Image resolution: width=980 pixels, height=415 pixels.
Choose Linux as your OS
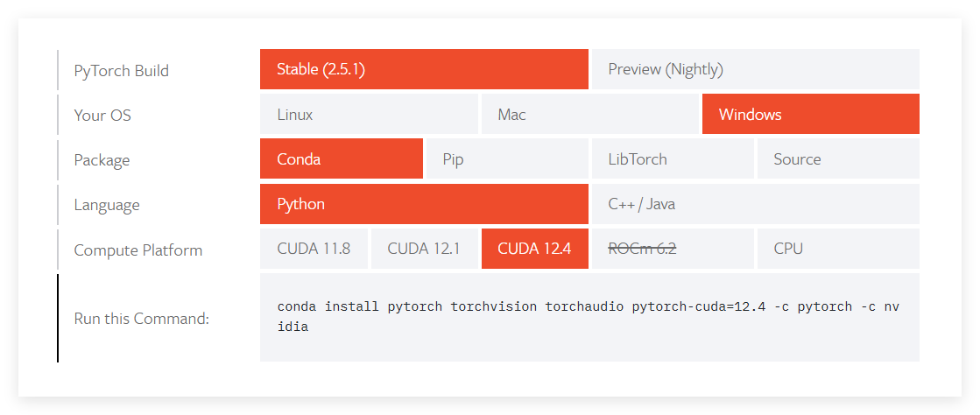click(x=369, y=114)
